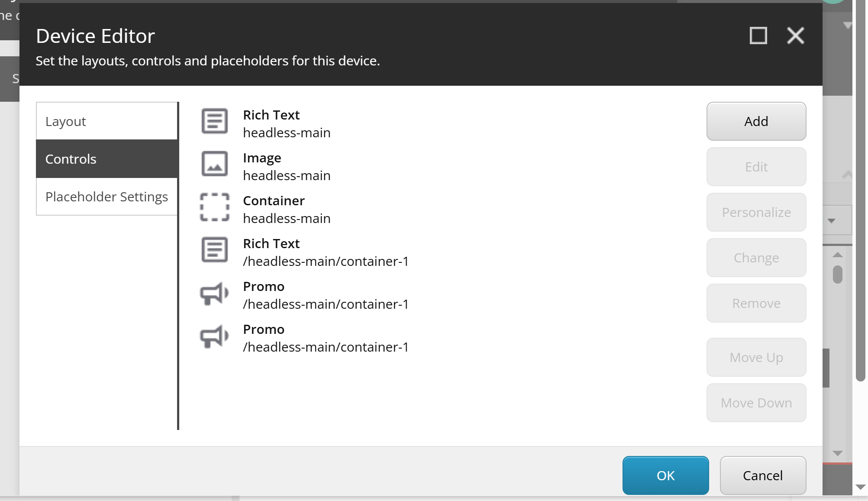Confirm with the OK button
The height and width of the screenshot is (501, 868).
(665, 475)
